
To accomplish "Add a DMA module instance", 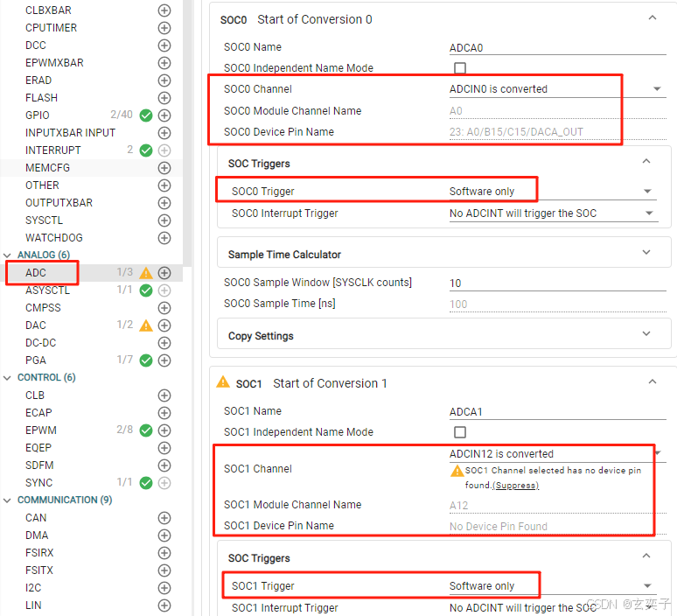I will [x=164, y=535].
